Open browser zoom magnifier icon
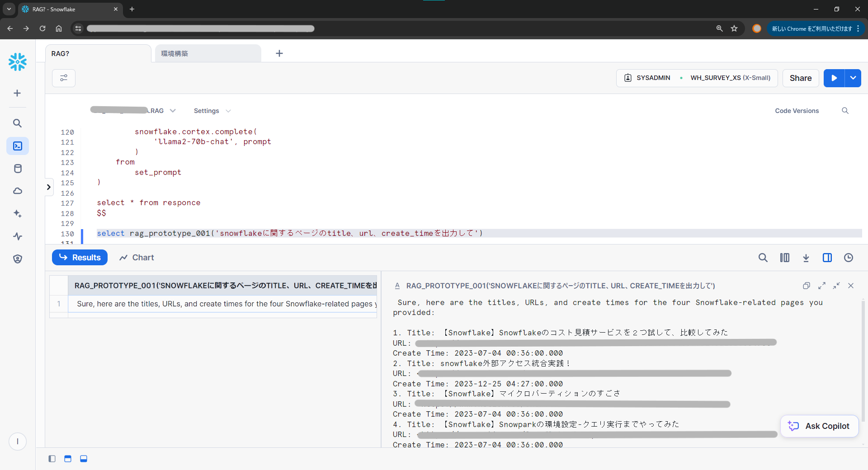This screenshot has height=470, width=868. (x=720, y=28)
